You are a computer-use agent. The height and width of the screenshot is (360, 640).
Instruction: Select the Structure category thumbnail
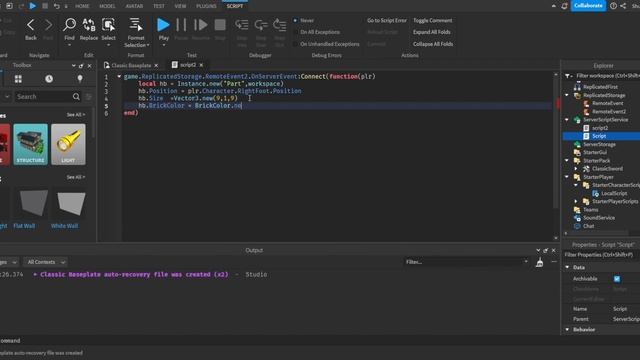point(31,144)
